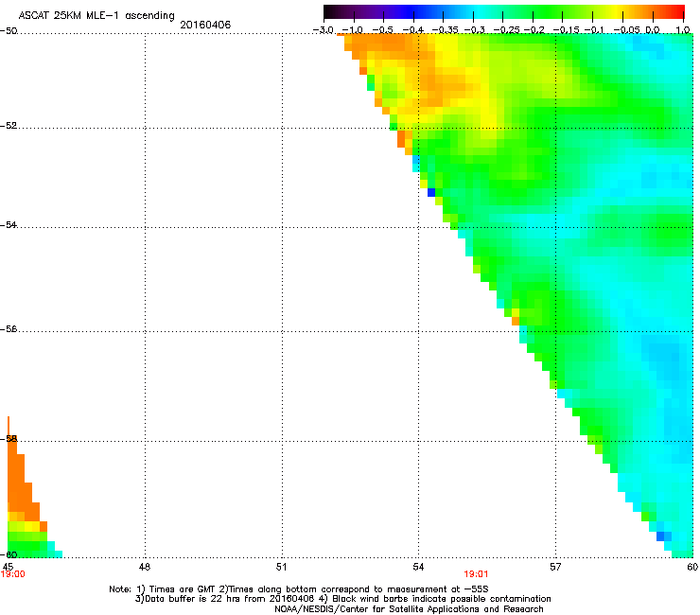Screen dimensions: 700x615
Task: Click the title 'ASCAT 25KM MLE-1 ascending'
Action: click(x=96, y=15)
